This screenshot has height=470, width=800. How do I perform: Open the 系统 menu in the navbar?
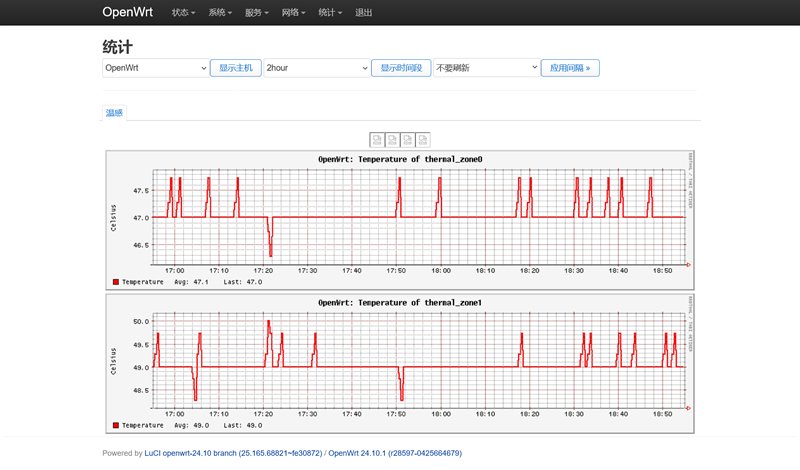pos(220,13)
